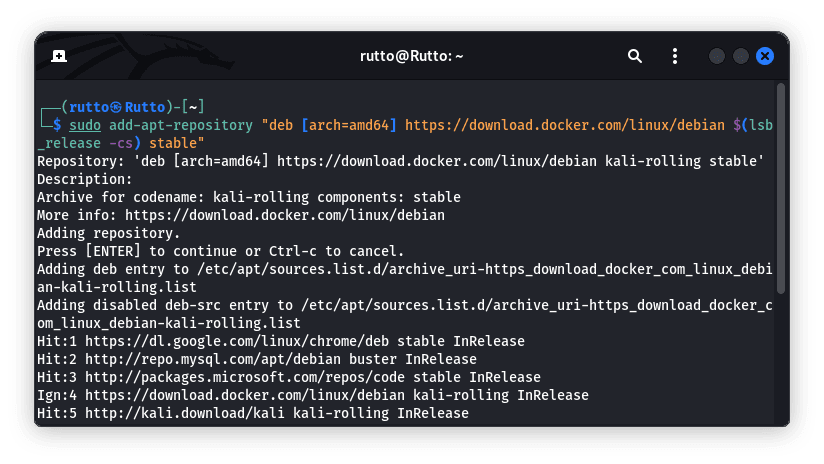
Task: Click the 'Adding repository.' line
Action: coord(108,233)
